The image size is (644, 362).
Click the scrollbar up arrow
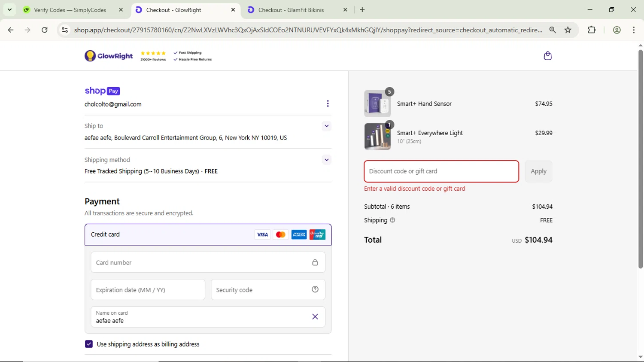tap(641, 45)
